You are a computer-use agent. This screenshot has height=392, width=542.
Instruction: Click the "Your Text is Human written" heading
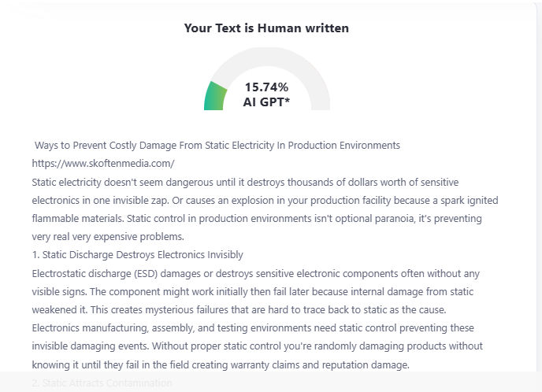click(x=266, y=28)
